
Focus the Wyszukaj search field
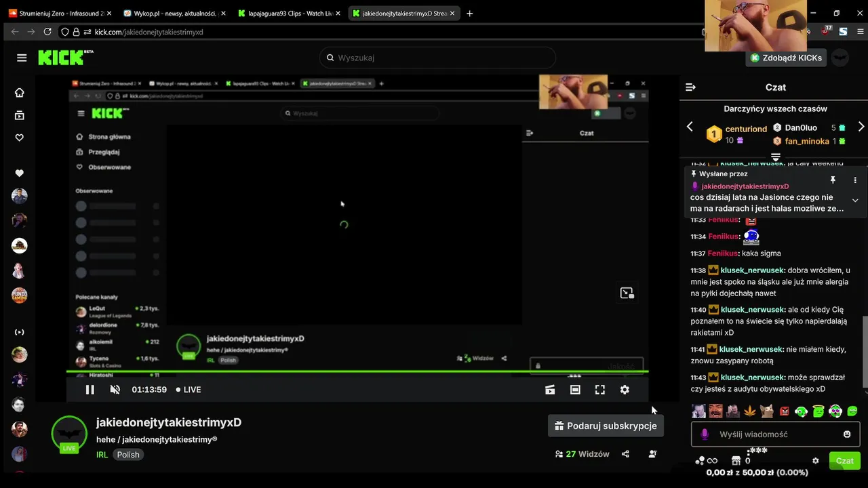[437, 58]
